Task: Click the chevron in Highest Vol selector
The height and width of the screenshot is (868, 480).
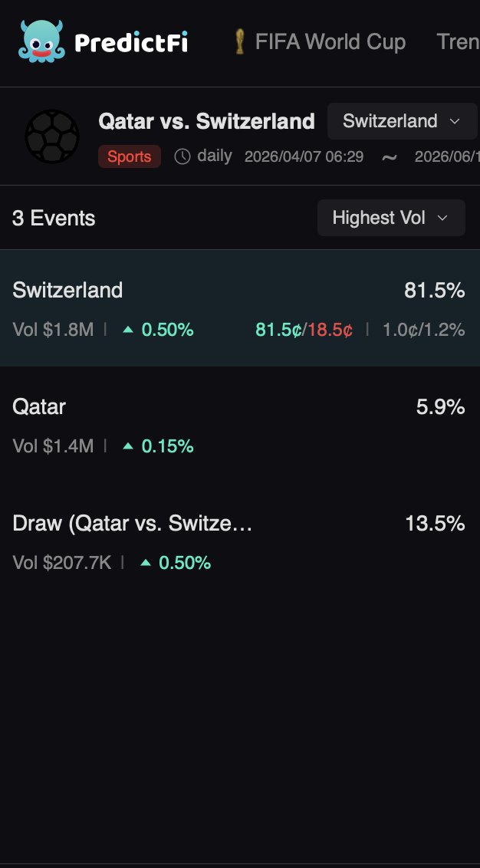Action: (x=442, y=218)
